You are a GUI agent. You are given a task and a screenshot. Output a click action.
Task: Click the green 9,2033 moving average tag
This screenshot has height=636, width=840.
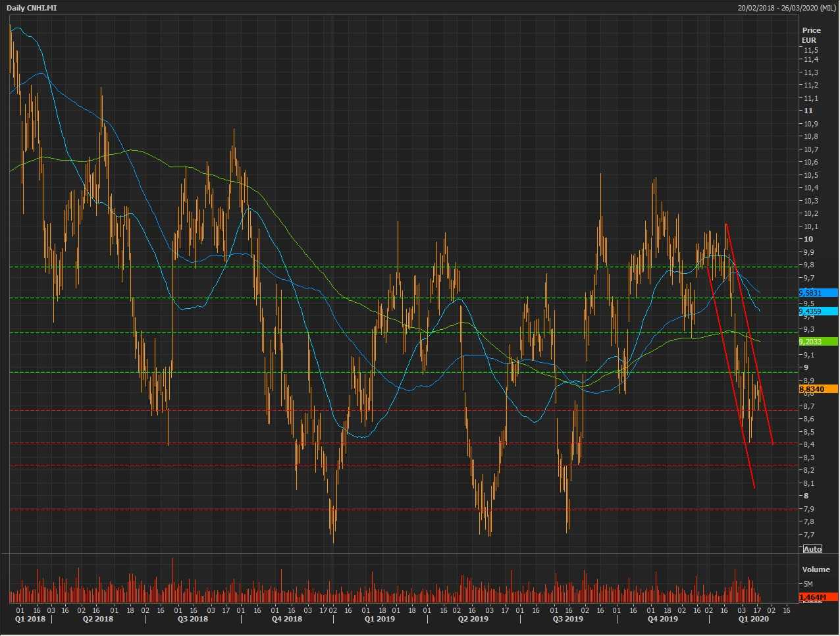(818, 342)
